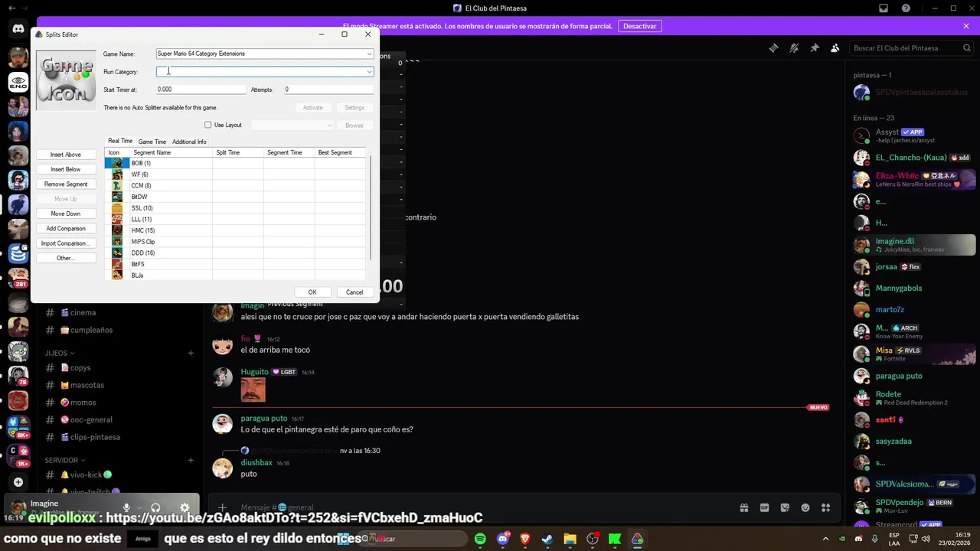
Task: Open File Explorer from the taskbar
Action: (570, 539)
